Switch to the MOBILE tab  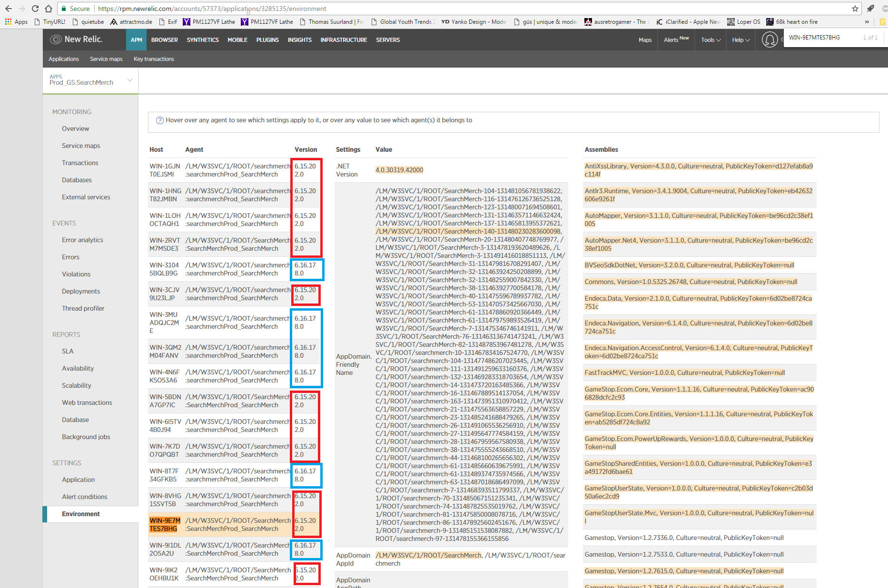tap(237, 40)
